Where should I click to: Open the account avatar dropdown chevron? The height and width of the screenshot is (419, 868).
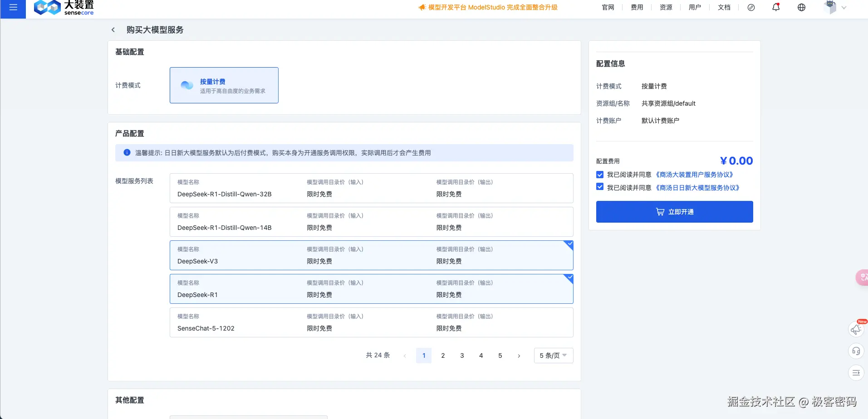[844, 7]
